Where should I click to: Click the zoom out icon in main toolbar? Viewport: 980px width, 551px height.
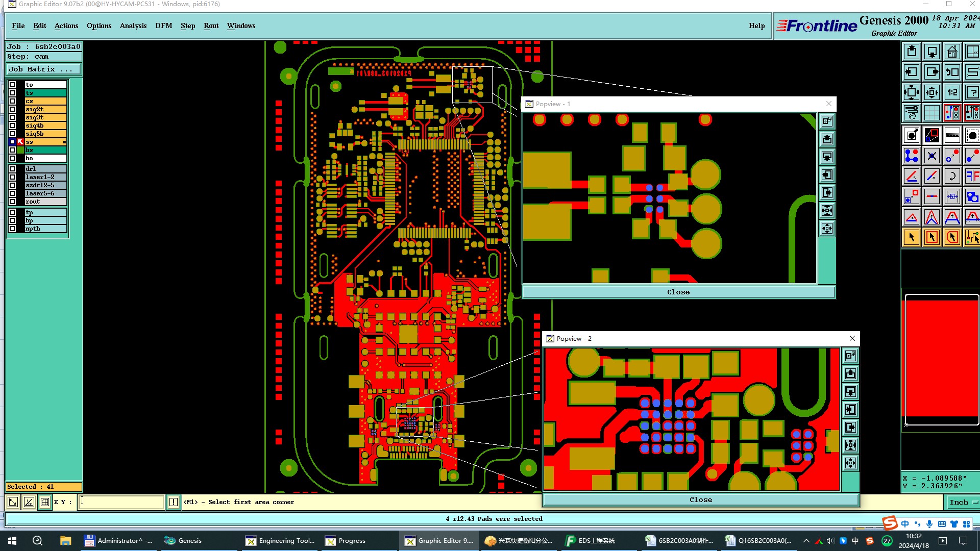pos(932,92)
